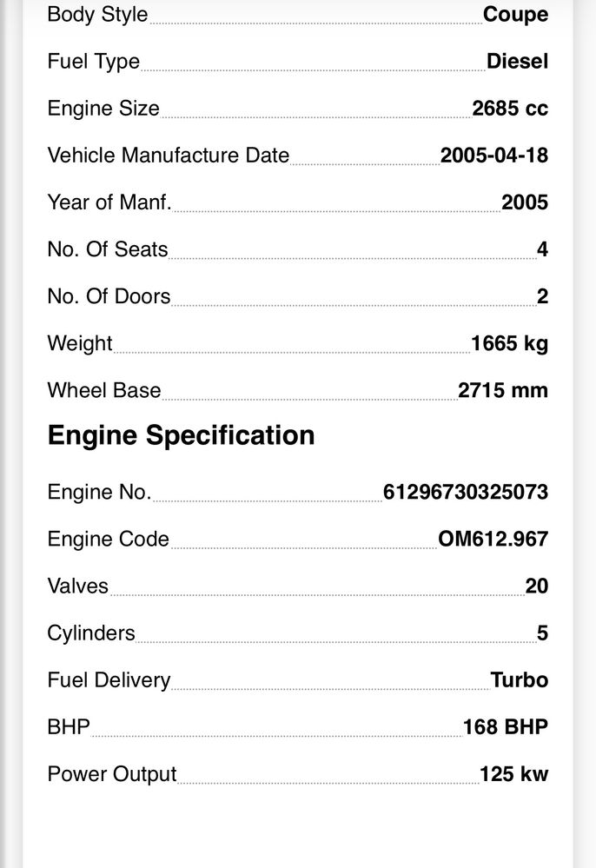Select the Coupe body style value

pyautogui.click(x=515, y=15)
